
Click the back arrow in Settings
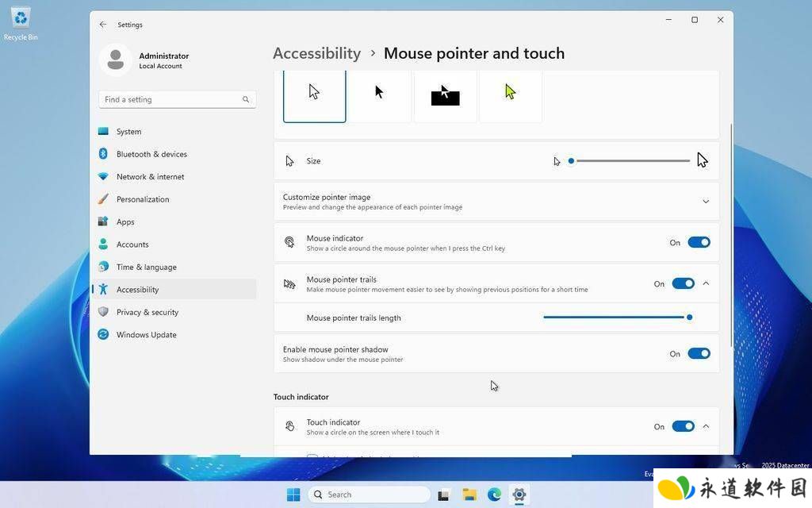(103, 25)
